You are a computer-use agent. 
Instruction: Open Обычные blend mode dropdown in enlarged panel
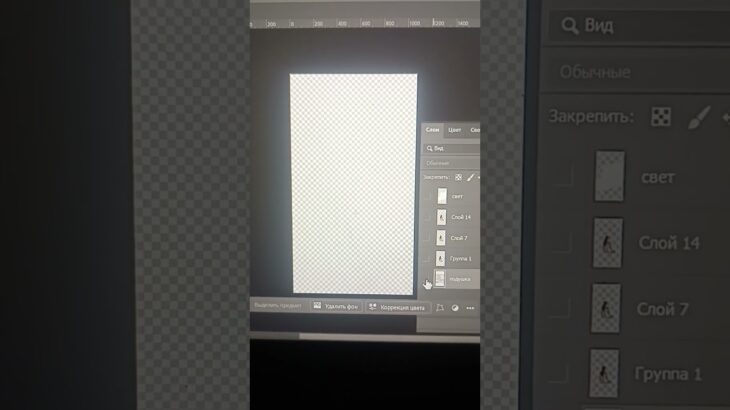[636, 72]
